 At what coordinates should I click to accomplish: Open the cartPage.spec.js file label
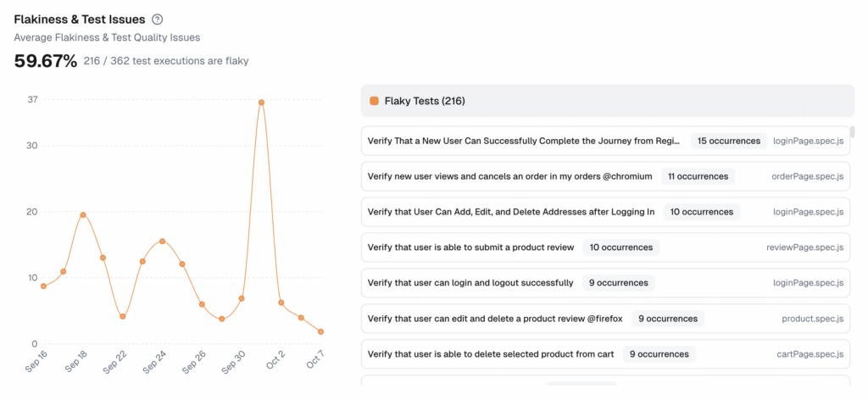point(810,354)
